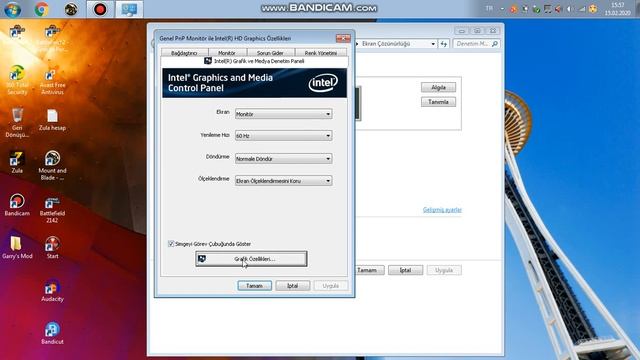Switch to the Bandicam red record taskbar button
Screen dimensions: 640x360
[100, 9]
